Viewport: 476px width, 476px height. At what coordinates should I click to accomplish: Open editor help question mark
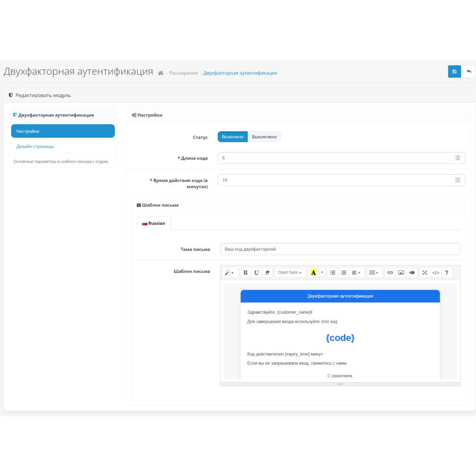[x=446, y=272]
